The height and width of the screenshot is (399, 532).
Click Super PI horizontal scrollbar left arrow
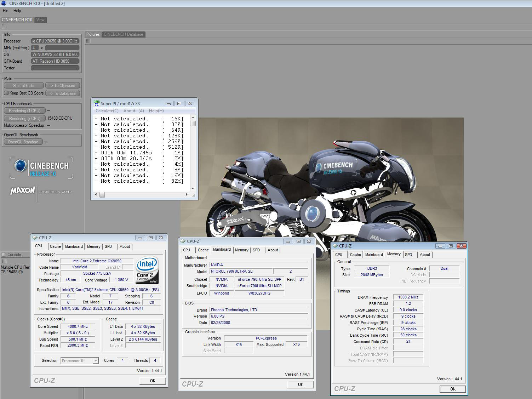[x=96, y=194]
